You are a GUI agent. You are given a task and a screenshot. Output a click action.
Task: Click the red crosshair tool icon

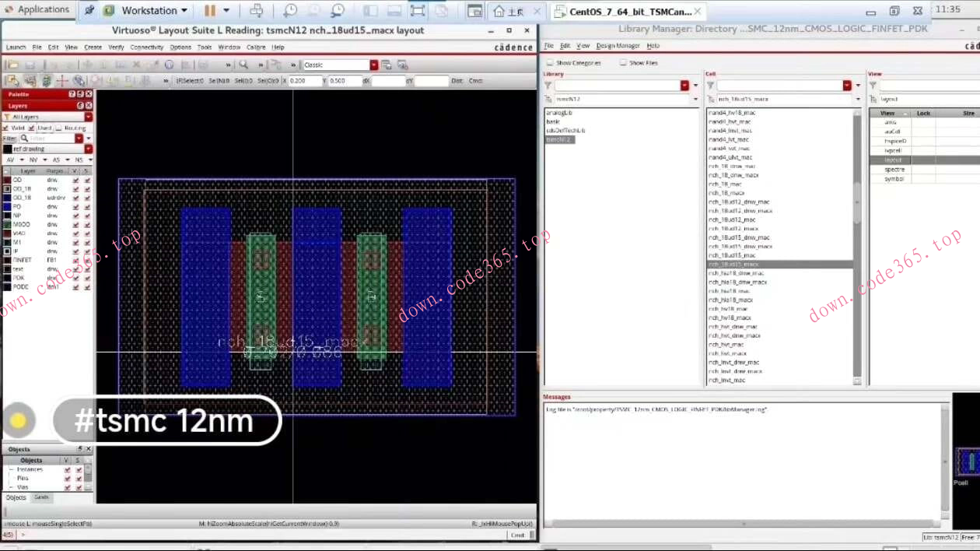[61, 81]
